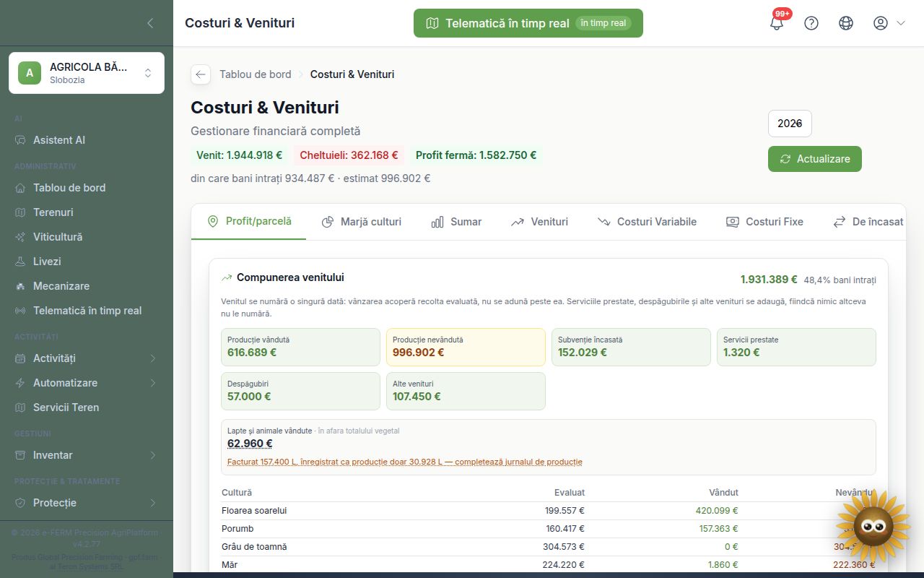Click the Alte venituri 107.450 € card
924x578 pixels.
click(x=466, y=391)
